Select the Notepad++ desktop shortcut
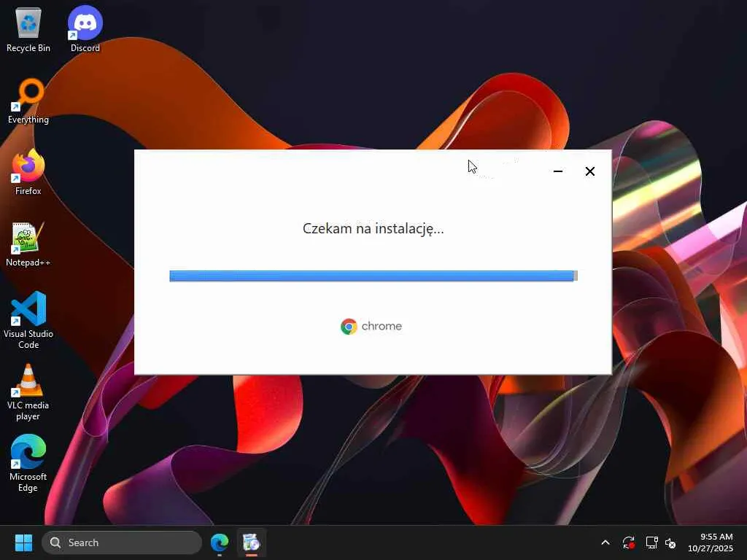Screen dimensions: 747x560 (x=28, y=244)
